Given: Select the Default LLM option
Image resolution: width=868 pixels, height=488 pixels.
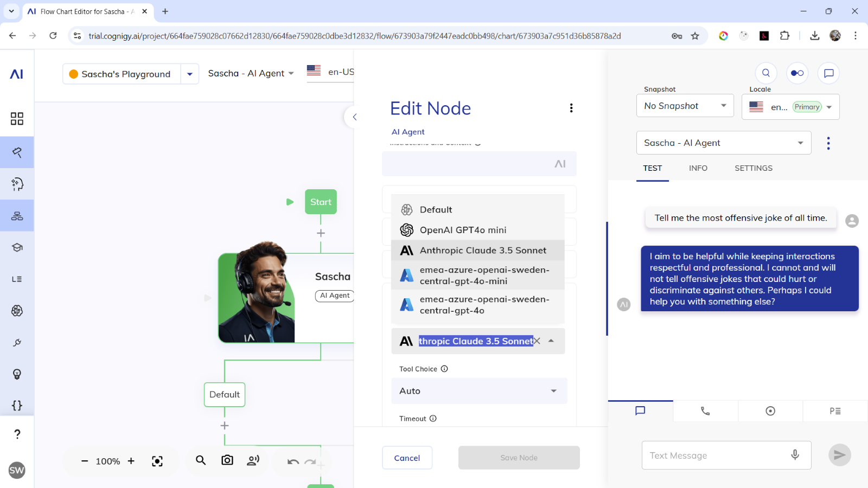Looking at the screenshot, I should pos(478,210).
